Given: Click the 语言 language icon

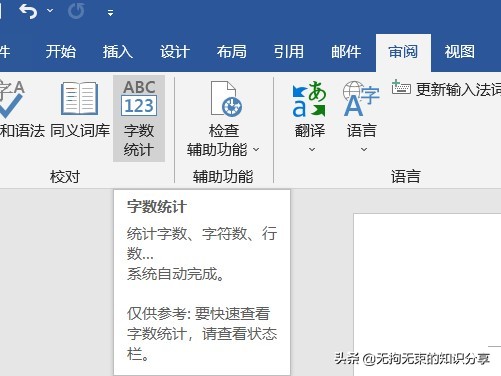Looking at the screenshot, I should [361, 99].
